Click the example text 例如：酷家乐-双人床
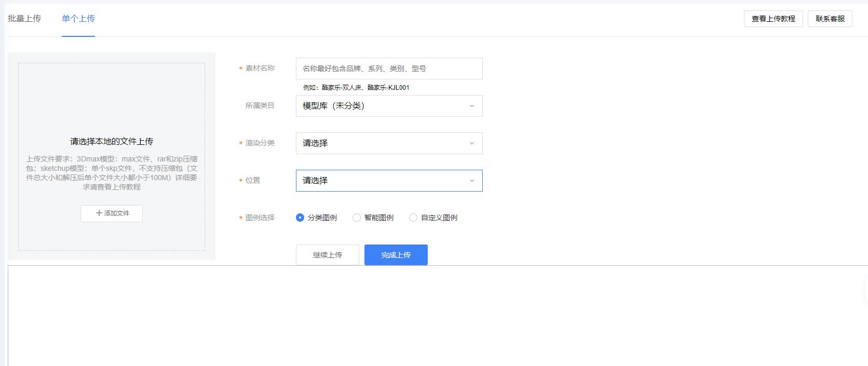 (356, 88)
